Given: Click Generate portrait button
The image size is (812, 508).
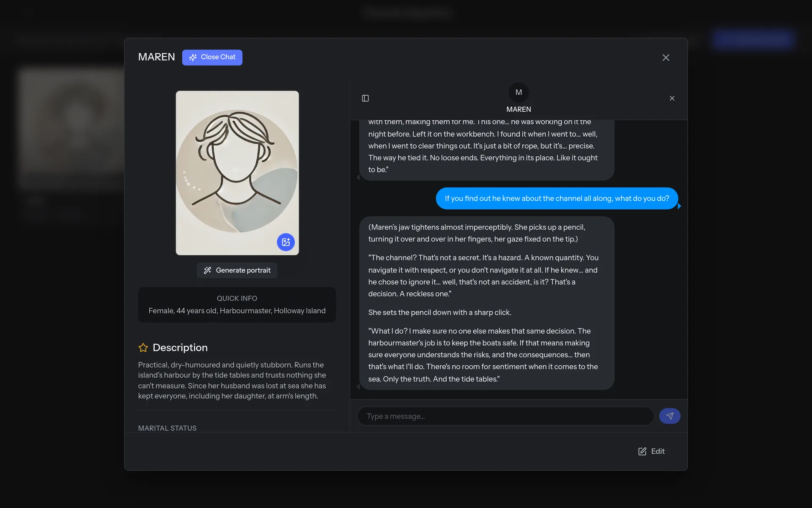Looking at the screenshot, I should tap(237, 270).
